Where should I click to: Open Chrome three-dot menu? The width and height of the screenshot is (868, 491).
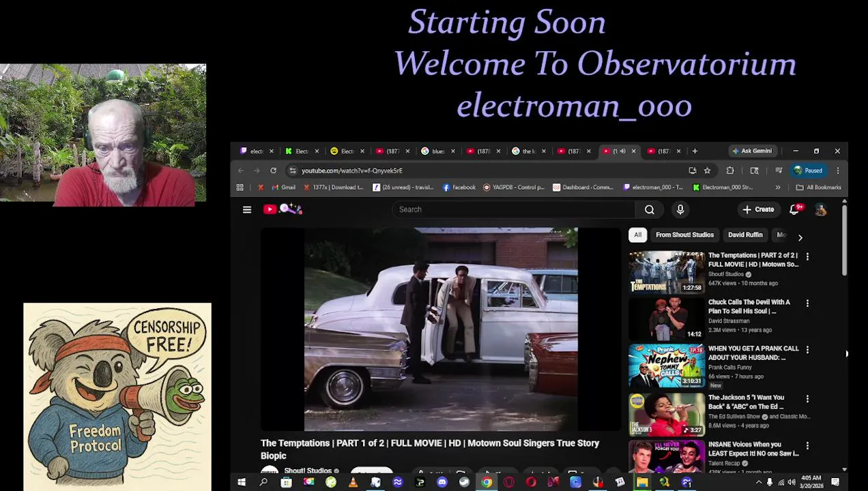(837, 170)
